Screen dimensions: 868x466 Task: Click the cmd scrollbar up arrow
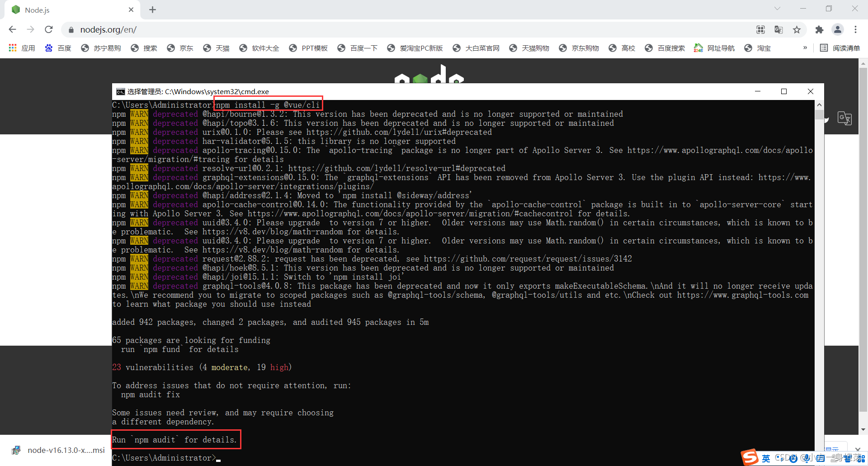(819, 105)
